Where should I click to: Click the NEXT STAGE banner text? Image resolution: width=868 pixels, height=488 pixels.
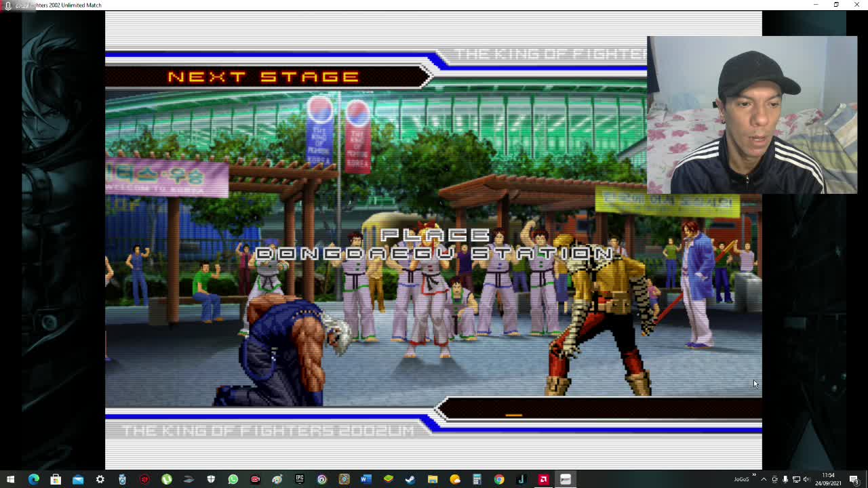(x=263, y=77)
